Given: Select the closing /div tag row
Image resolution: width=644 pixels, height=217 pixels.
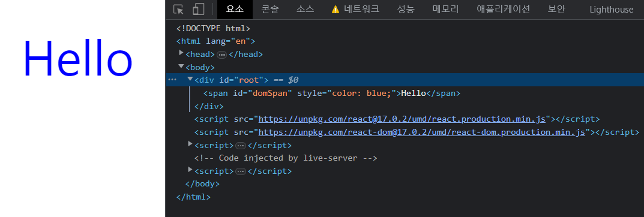Looking at the screenshot, I should click(209, 107).
